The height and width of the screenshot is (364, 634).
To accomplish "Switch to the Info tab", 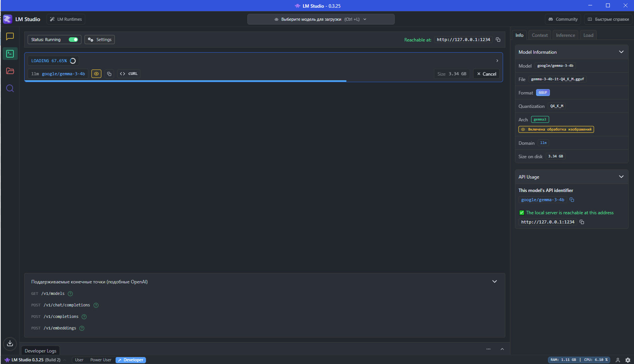I will (519, 35).
